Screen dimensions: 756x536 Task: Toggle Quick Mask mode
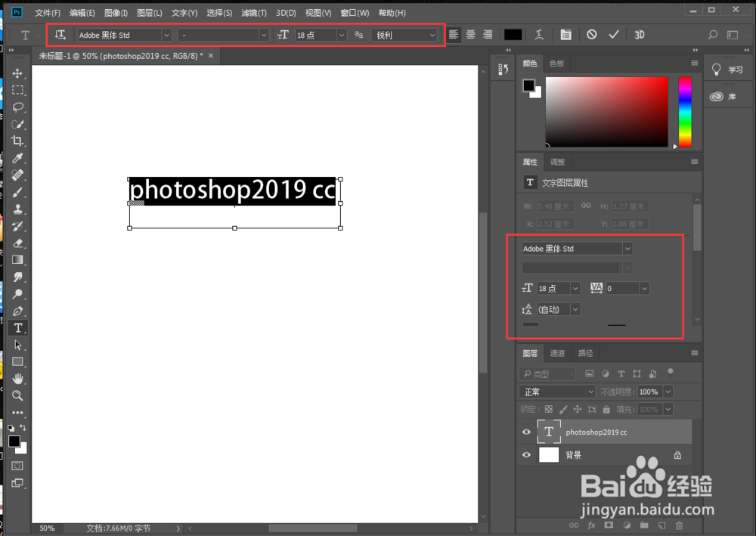17,466
